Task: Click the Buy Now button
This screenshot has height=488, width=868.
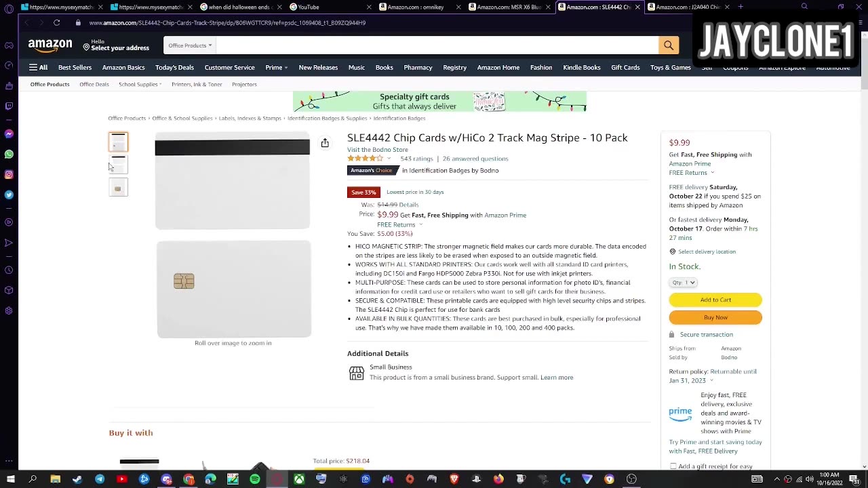Action: [x=715, y=317]
